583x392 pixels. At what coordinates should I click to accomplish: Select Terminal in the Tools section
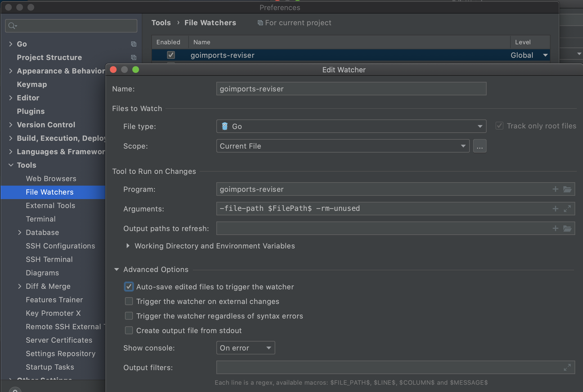41,219
